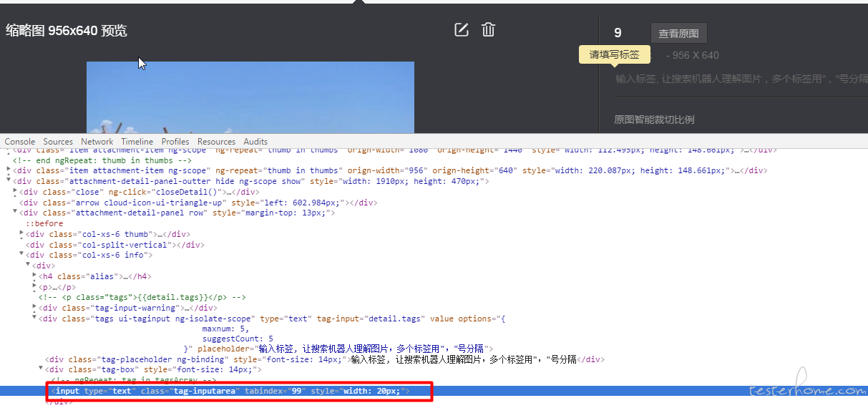Screen dimensions: 868x408
Task: Select the commented p class="tags" row
Action: pyautogui.click(x=142, y=297)
